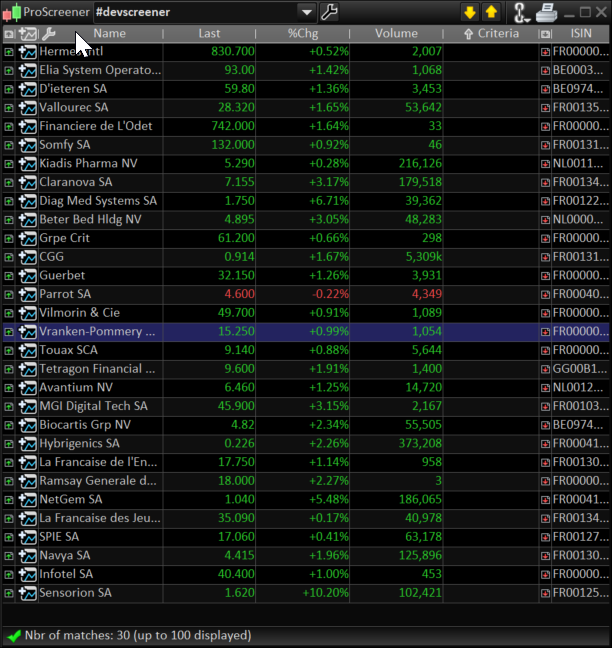
Task: Click the volume value 373,208
Action: 420,443
